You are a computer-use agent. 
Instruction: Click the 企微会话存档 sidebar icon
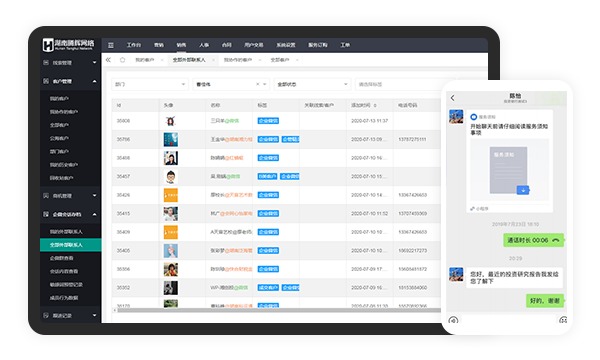click(x=46, y=214)
